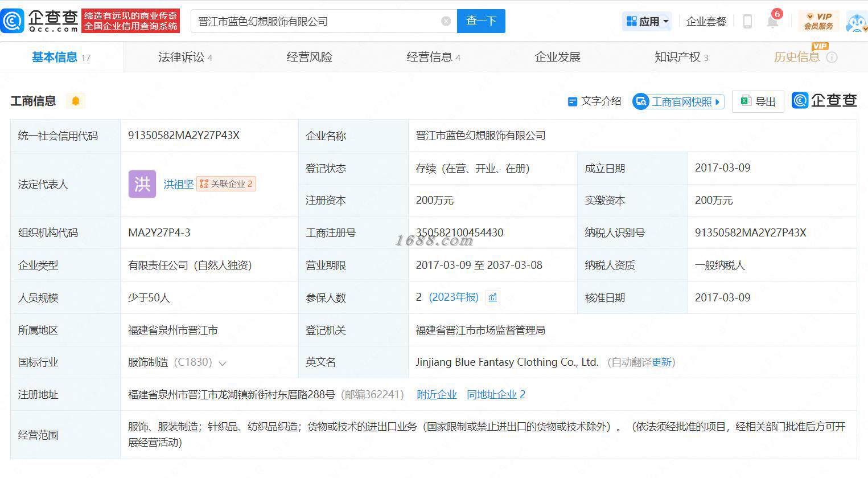Open the mobile phone icon in header
The height and width of the screenshot is (478, 868).
click(x=747, y=22)
